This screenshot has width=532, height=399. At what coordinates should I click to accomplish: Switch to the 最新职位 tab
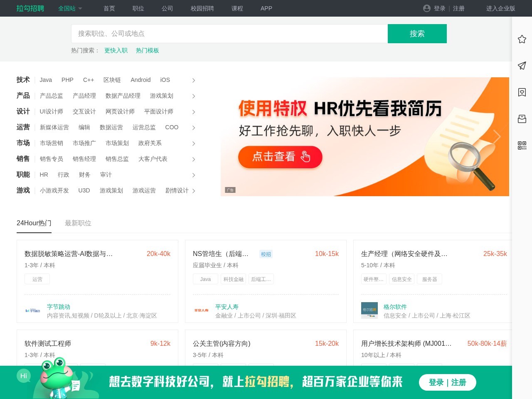pos(78,223)
